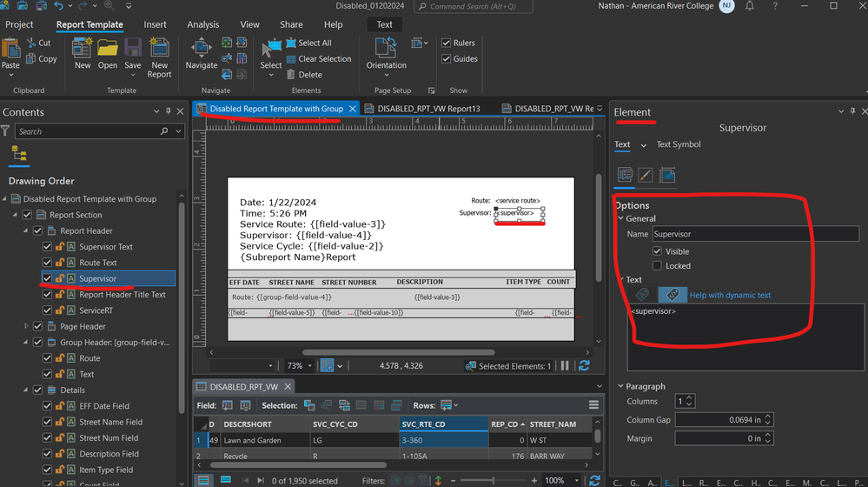The width and height of the screenshot is (868, 487).
Task: Open the page size dropdown icon
Action: pyautogui.click(x=420, y=43)
